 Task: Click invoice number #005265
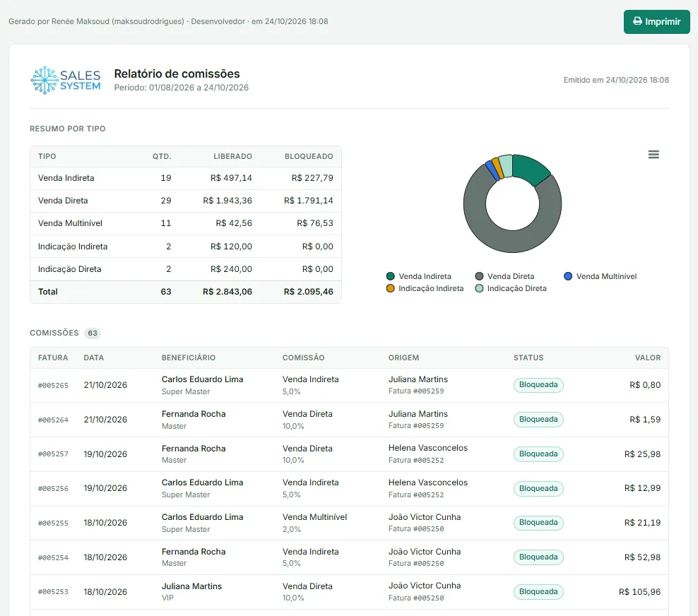pos(54,386)
